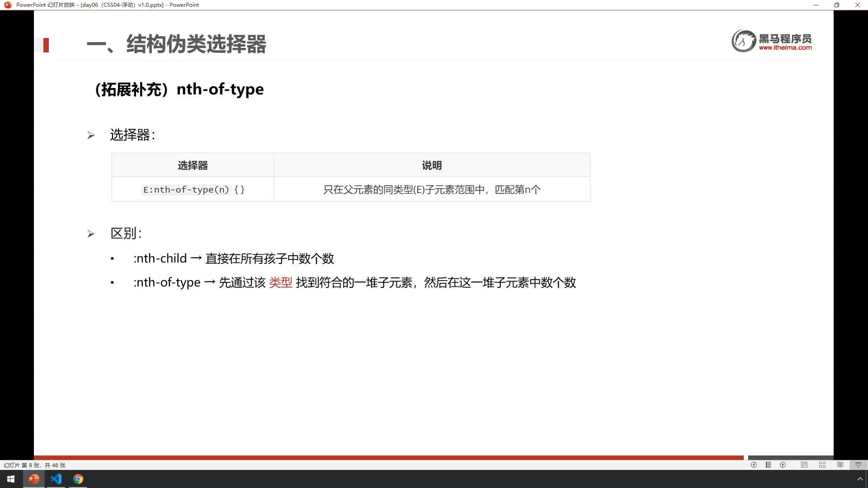Viewport: 868px width, 488px height.
Task: Switch to Slide Sorter view
Action: click(x=822, y=465)
